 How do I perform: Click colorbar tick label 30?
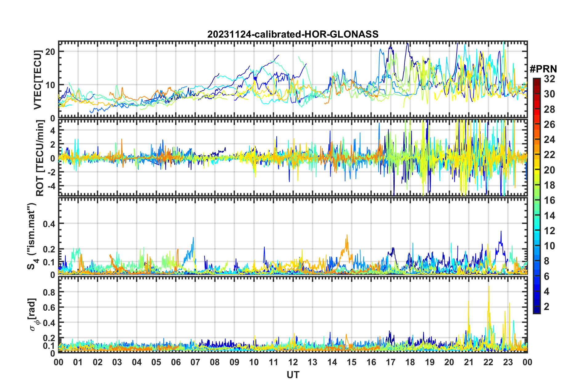549,94
